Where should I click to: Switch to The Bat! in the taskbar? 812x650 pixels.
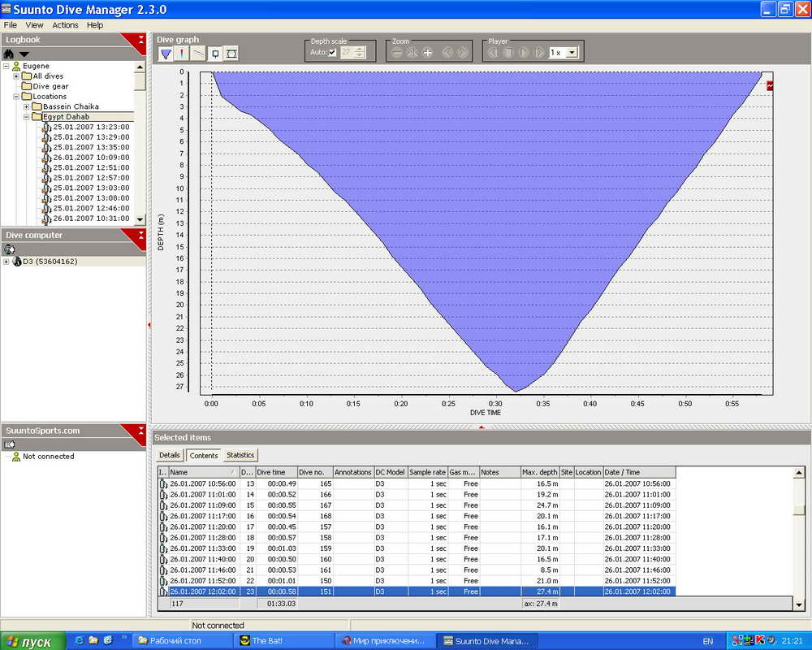pos(283,641)
